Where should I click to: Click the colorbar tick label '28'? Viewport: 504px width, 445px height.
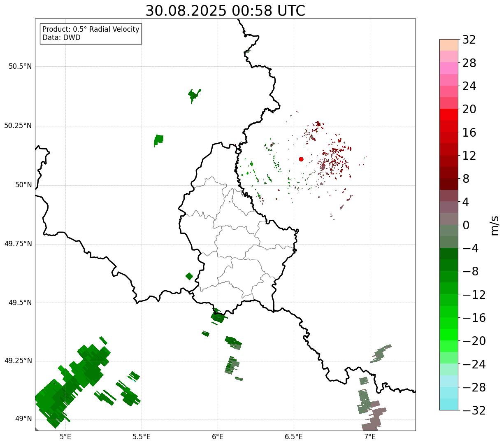pos(469,63)
